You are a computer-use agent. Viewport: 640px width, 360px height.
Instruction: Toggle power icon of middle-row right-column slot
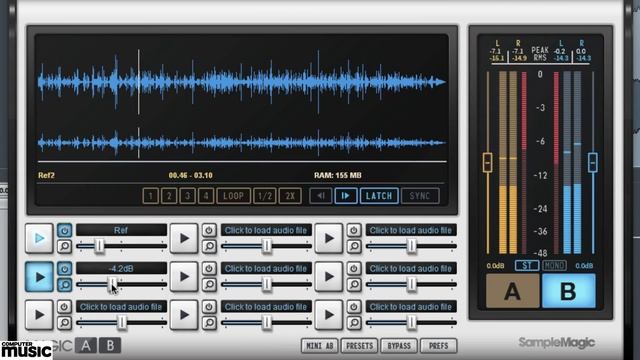point(354,269)
